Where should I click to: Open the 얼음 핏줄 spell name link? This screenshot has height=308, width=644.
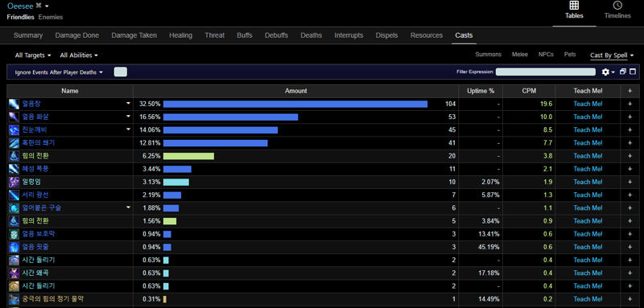point(35,248)
